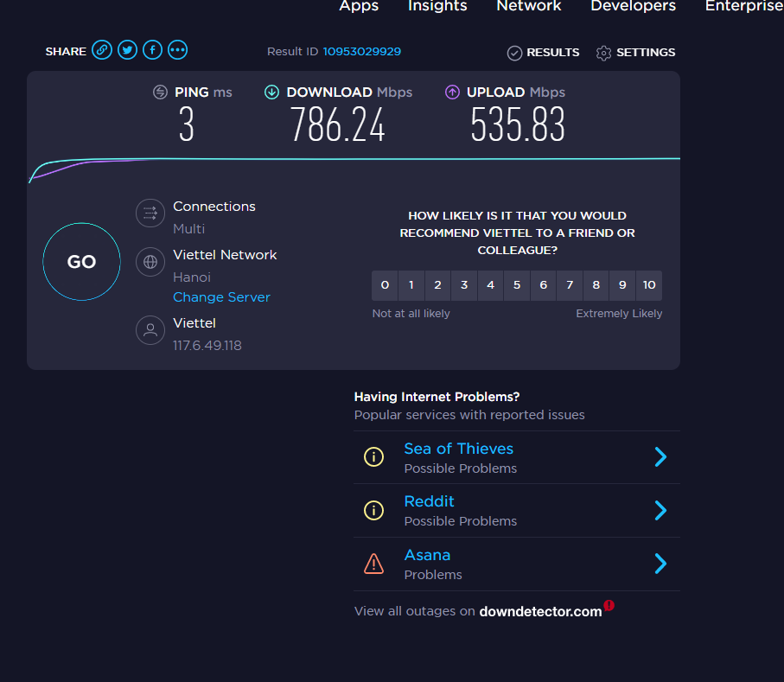Click the upload speed 535.83
Screen dimensions: 784x682
click(518, 124)
